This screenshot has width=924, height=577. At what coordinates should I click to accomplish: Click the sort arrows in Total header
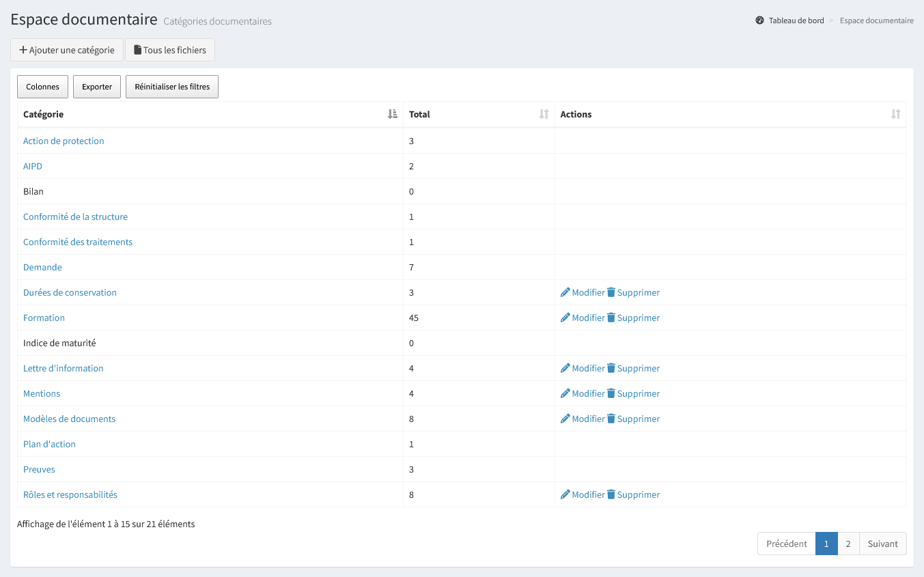[x=544, y=114]
